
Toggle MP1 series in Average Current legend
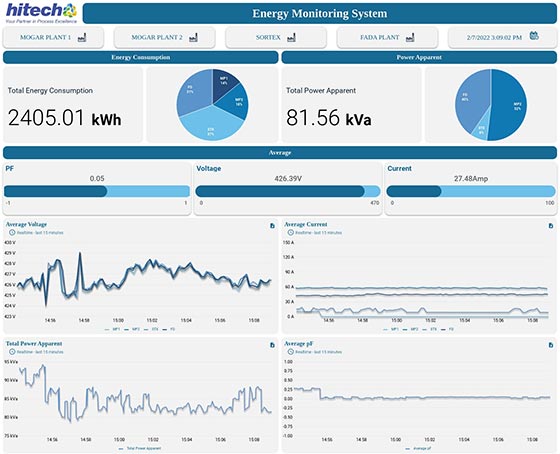391,329
